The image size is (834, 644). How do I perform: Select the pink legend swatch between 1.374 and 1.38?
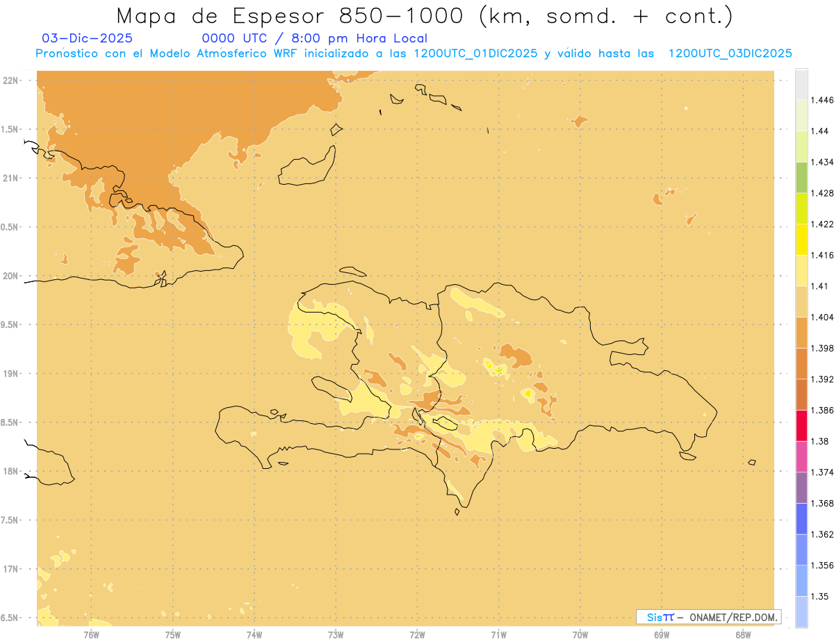click(801, 456)
